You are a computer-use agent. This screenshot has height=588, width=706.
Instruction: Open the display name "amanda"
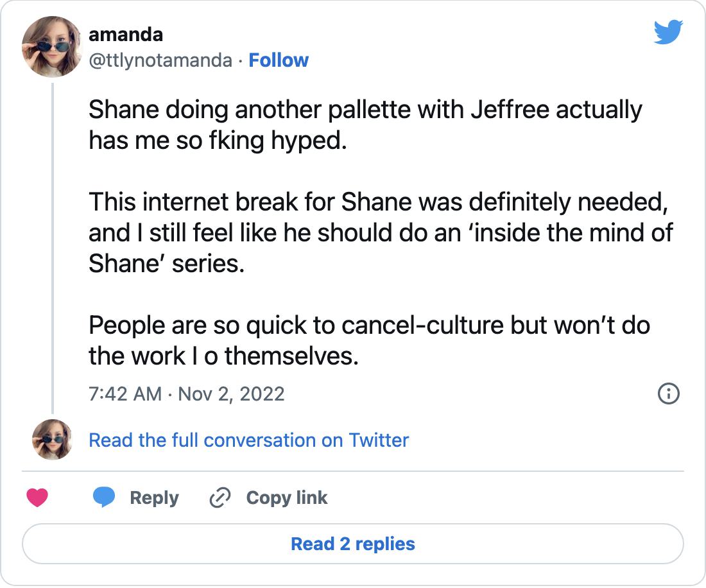point(126,34)
